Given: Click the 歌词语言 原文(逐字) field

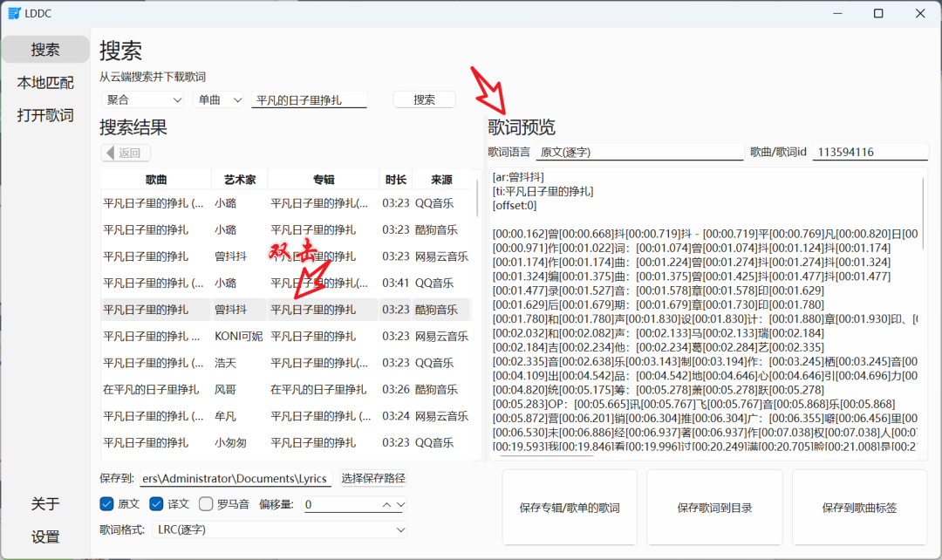Looking at the screenshot, I should [640, 152].
